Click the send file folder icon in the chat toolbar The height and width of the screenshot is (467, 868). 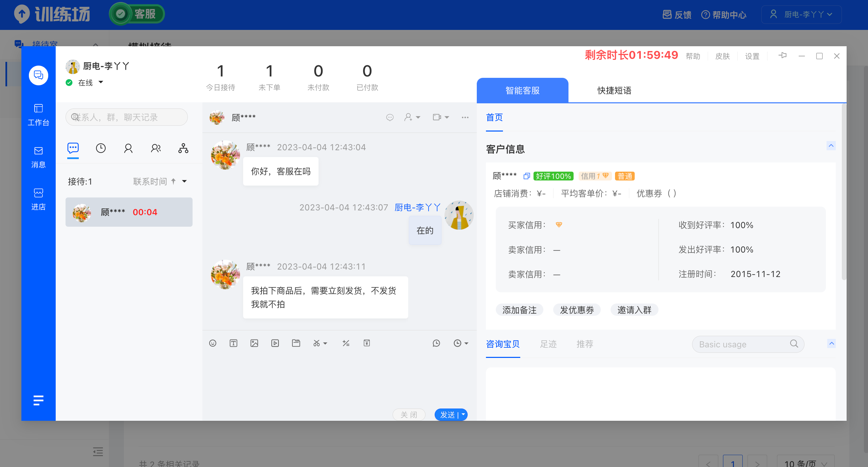(296, 343)
